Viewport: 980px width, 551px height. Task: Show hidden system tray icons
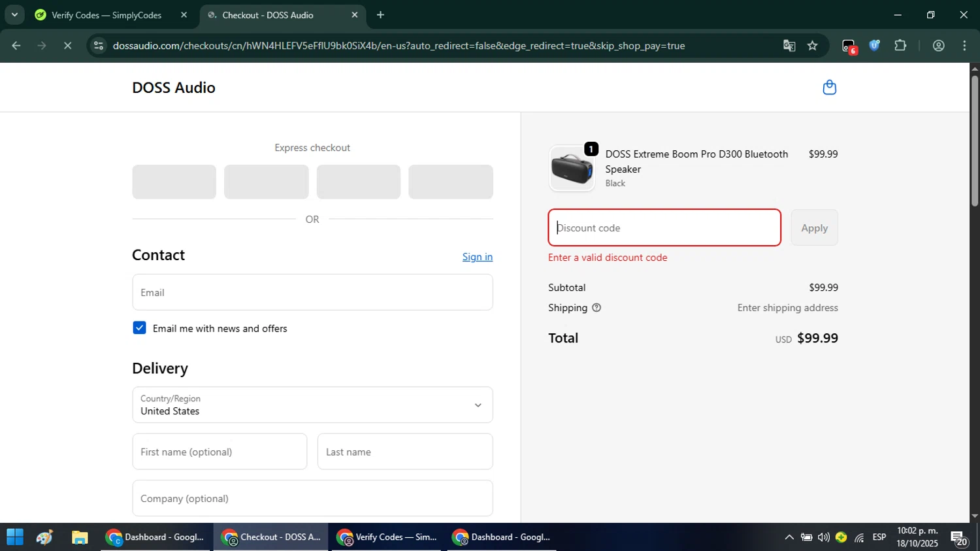[789, 537]
